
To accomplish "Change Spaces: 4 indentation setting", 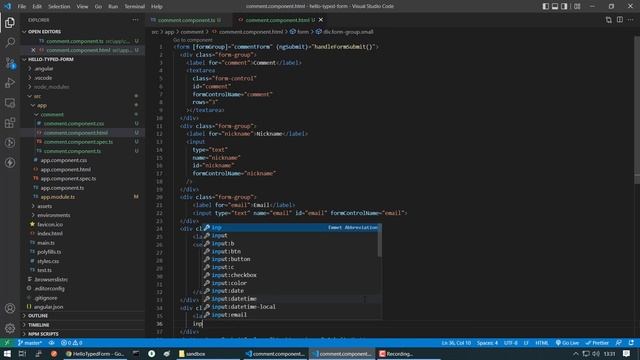I will pyautogui.click(x=487, y=343).
